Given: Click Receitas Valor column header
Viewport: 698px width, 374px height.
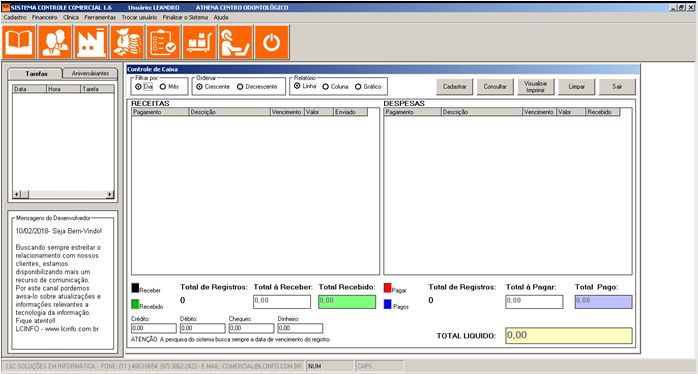Looking at the screenshot, I should coord(319,112).
